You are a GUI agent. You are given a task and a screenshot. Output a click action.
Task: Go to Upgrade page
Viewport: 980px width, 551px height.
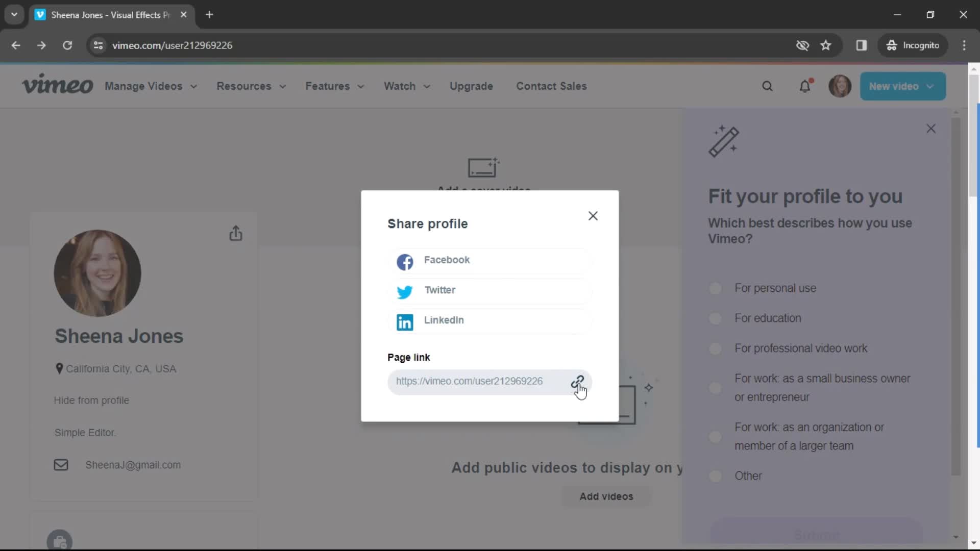click(471, 86)
